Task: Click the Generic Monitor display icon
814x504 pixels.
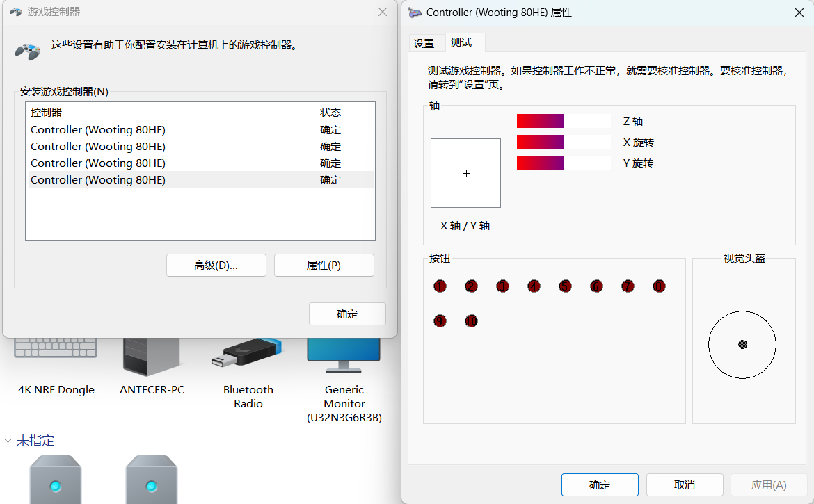Action: [x=343, y=353]
